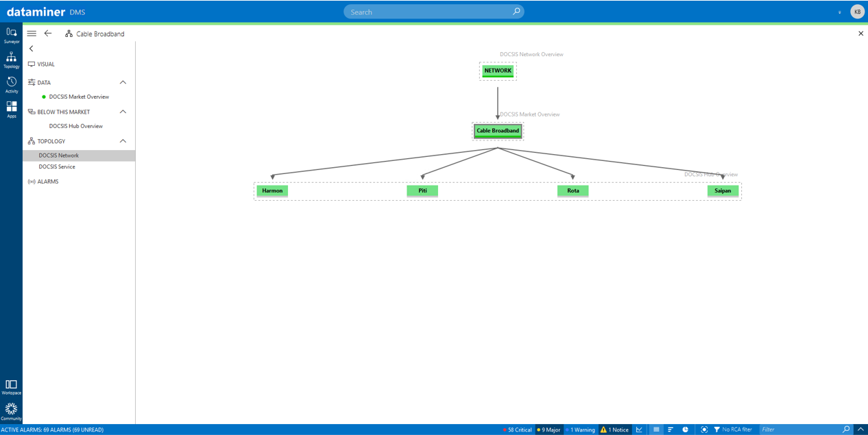Screen dimensions: 868x435
Task: Collapse the DATA section chevron
Action: coord(123,82)
